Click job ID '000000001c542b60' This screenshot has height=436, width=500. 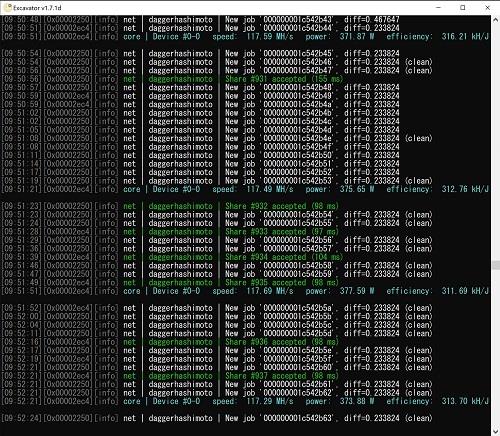pyautogui.click(x=298, y=367)
